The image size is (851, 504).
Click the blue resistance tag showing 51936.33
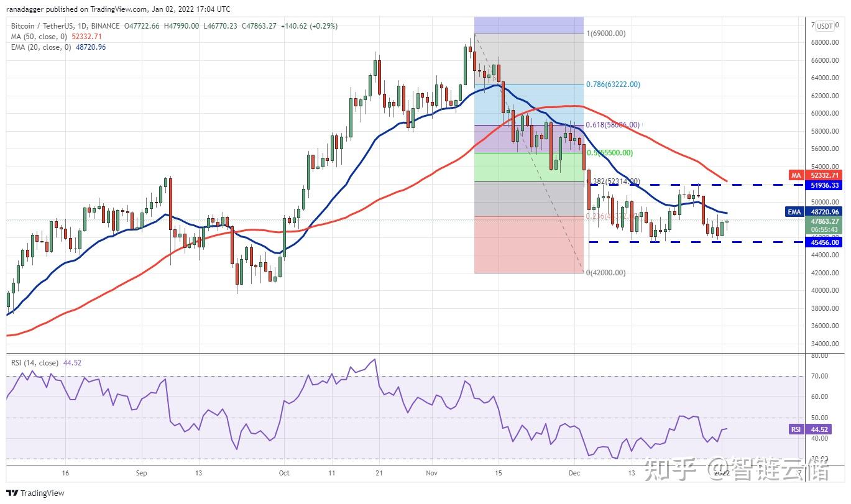click(824, 185)
